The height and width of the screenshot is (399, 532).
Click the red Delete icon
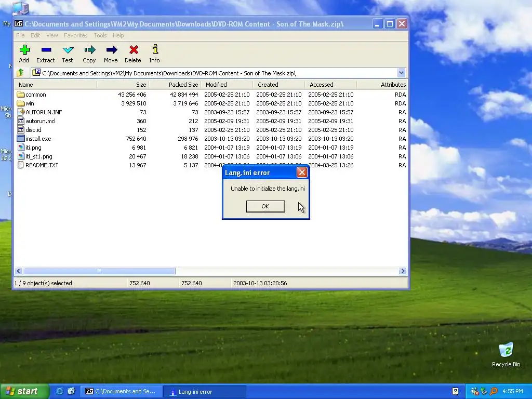pyautogui.click(x=133, y=50)
